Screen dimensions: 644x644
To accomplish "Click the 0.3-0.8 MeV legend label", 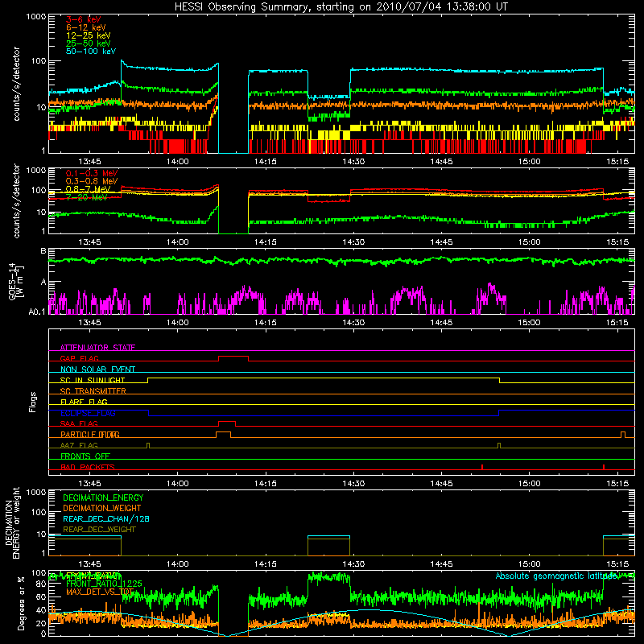I will click(x=92, y=181).
